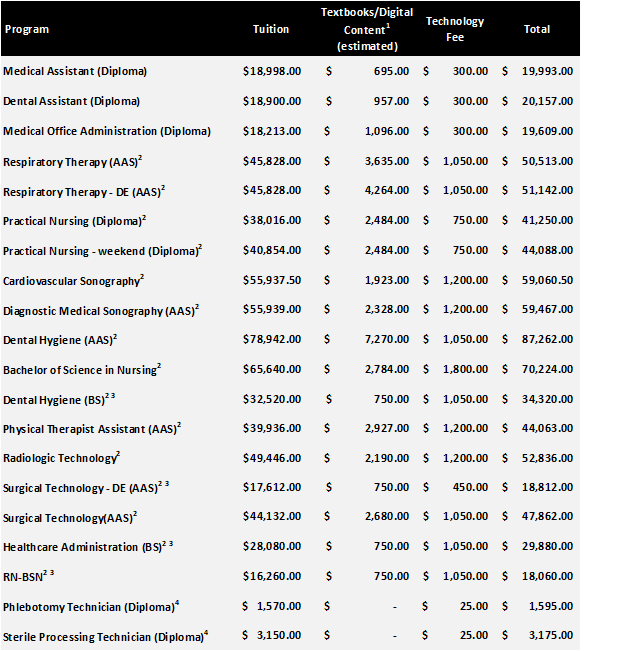Select the Total column header
Viewport: 624px width, 651px height.
[x=537, y=29]
